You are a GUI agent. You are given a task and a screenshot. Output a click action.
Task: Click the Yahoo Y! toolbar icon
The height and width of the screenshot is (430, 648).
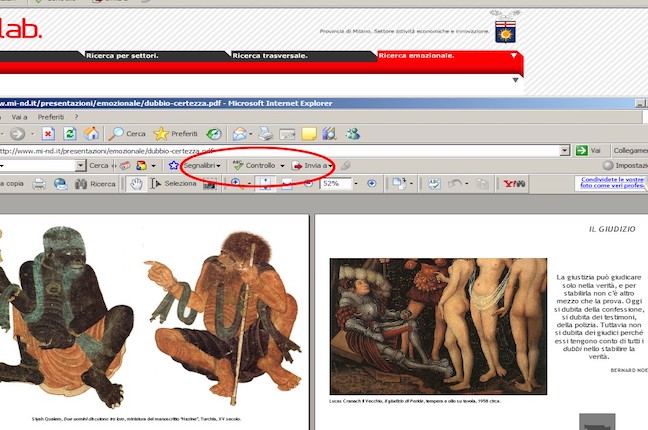[514, 184]
